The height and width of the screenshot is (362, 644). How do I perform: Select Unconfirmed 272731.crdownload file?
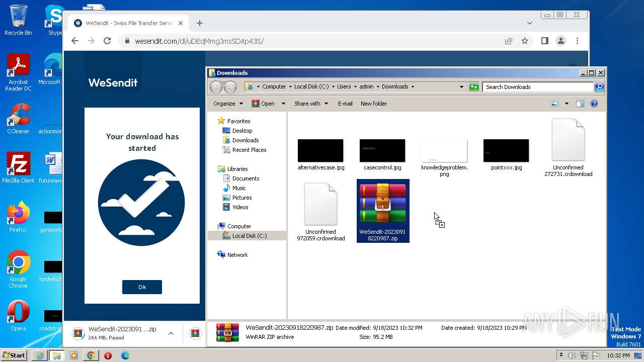(x=568, y=148)
